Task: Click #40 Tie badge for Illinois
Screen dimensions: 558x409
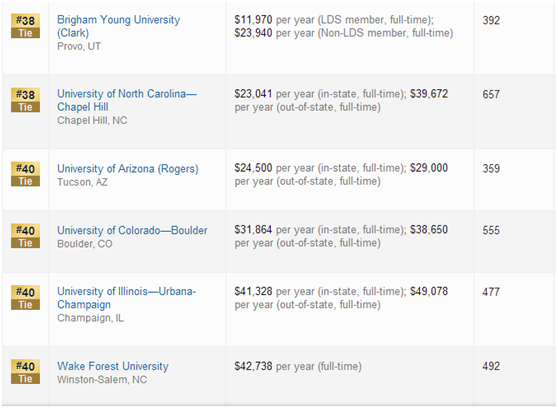Action: (x=25, y=298)
